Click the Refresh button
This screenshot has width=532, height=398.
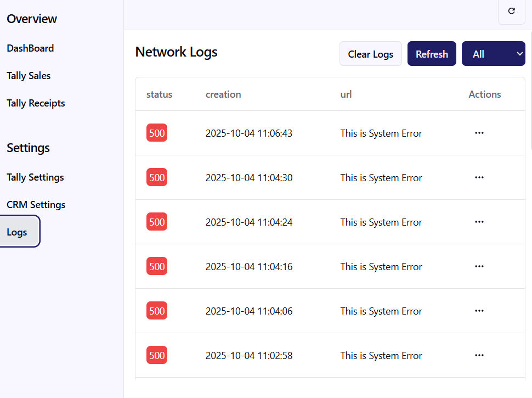coord(432,54)
